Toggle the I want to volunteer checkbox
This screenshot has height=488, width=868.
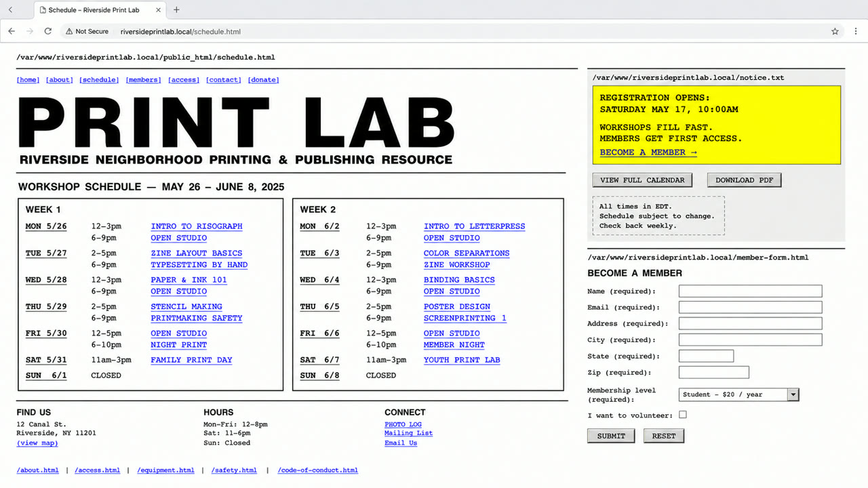tap(683, 415)
